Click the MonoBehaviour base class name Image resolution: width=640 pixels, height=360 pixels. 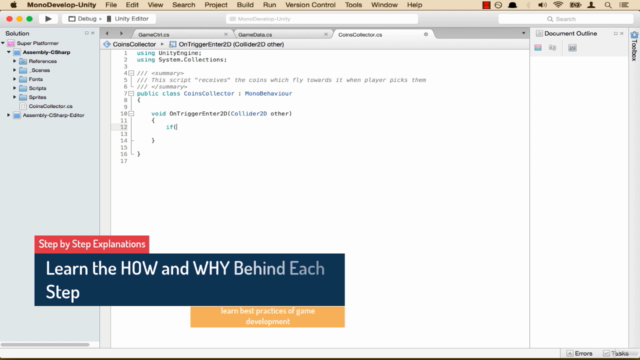coord(268,93)
